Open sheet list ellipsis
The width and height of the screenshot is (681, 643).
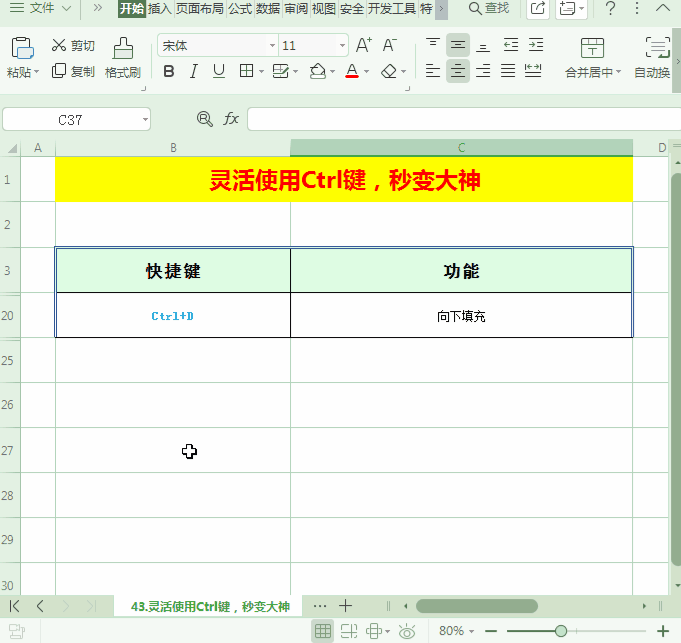coord(320,606)
